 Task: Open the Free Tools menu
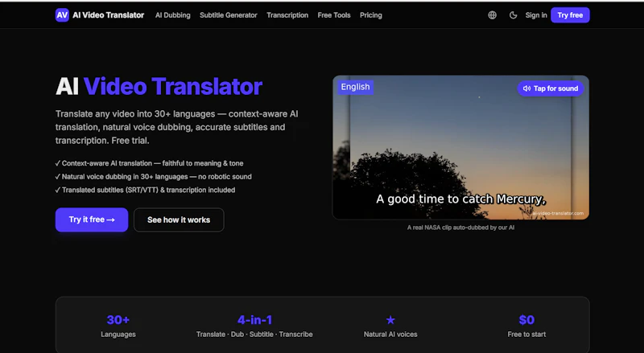pos(334,15)
